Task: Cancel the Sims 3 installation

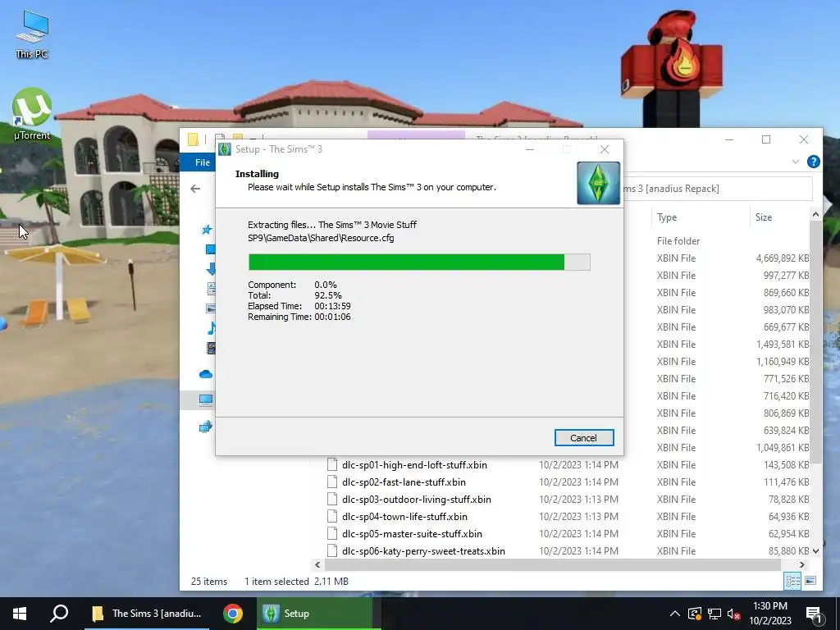Action: point(583,438)
